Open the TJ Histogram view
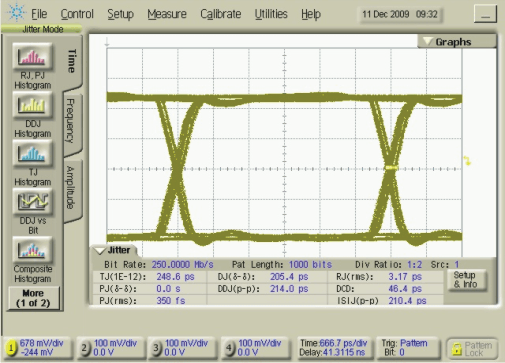This screenshot has width=505, height=363. pos(32,153)
